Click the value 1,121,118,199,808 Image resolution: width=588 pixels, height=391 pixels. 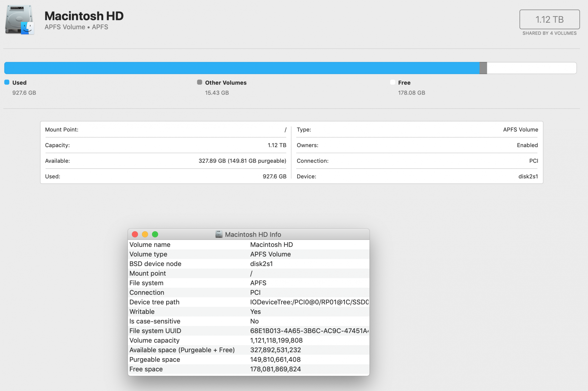point(276,340)
